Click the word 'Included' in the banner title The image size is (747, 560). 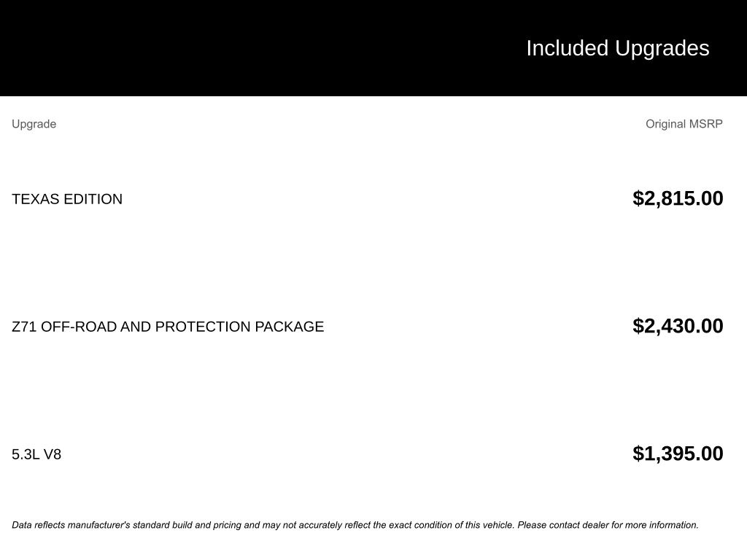point(568,49)
